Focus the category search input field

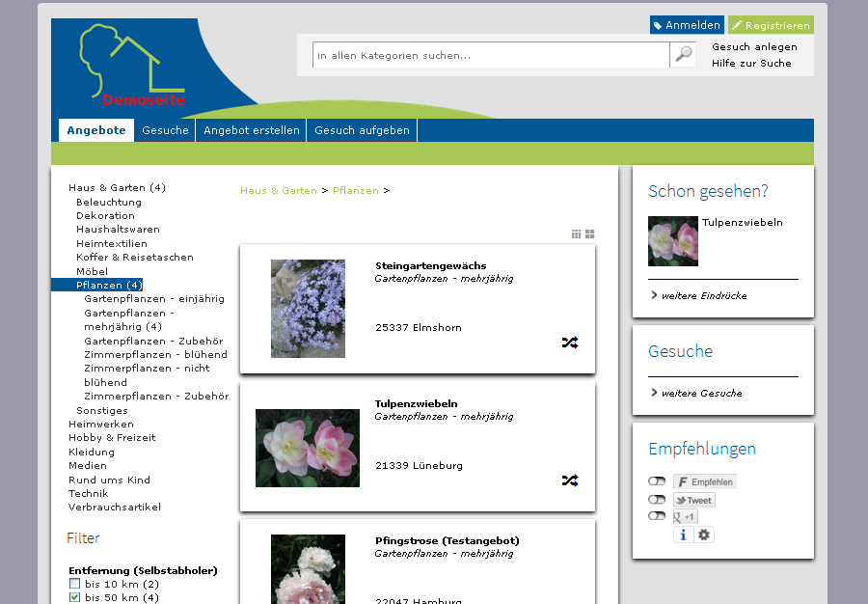click(491, 55)
